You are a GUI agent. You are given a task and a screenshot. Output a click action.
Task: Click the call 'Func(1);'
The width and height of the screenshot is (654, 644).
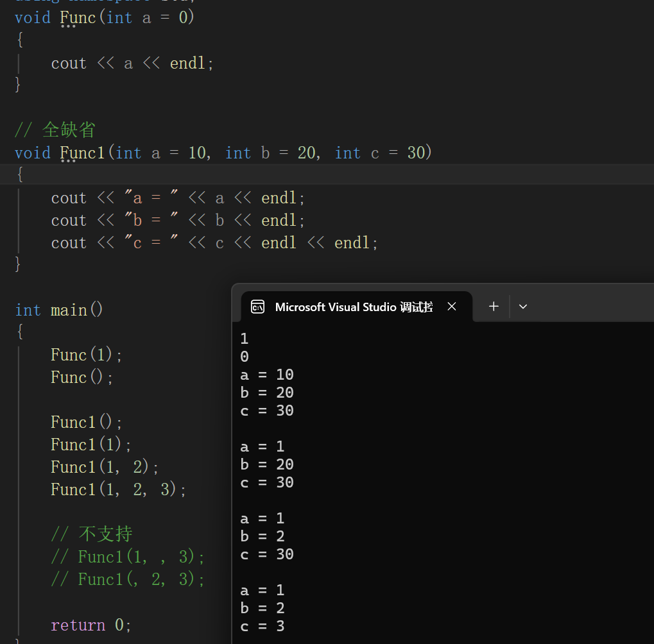pyautogui.click(x=86, y=355)
